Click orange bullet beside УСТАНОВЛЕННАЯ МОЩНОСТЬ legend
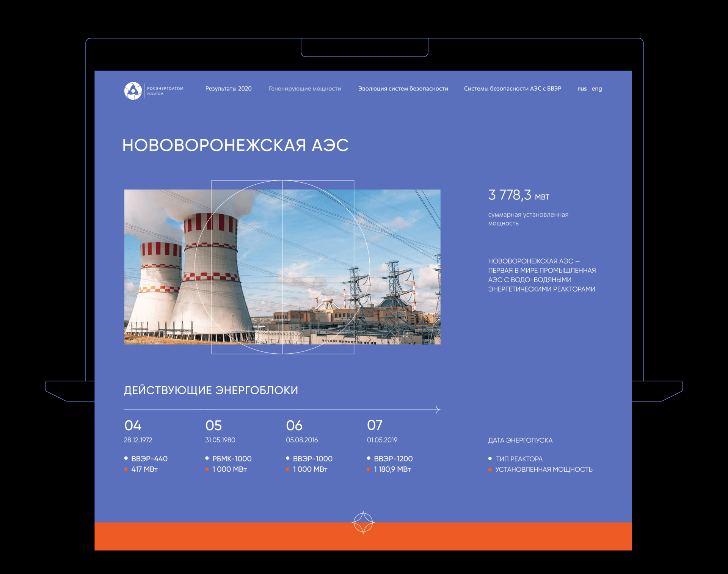Viewport: 728px width, 574px height. 490,470
